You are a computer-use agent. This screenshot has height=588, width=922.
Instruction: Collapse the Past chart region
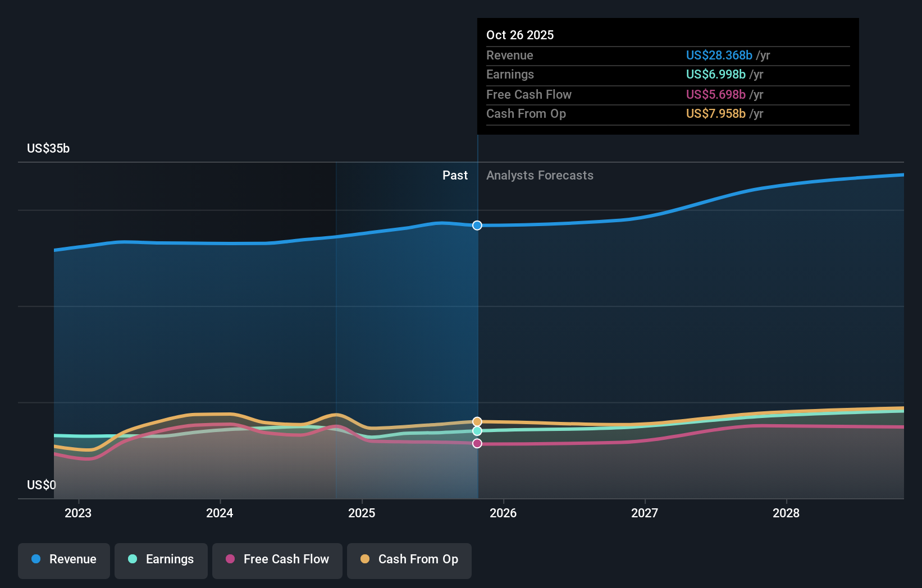[x=455, y=175]
